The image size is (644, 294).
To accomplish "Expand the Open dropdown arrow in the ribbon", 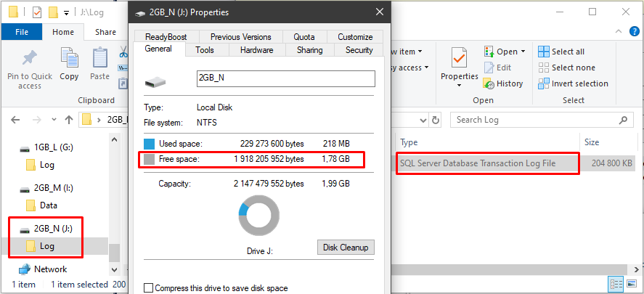I will tap(523, 52).
